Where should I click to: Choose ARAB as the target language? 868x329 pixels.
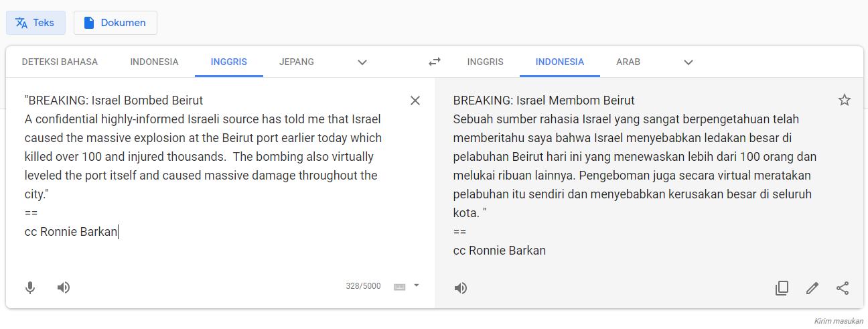(628, 62)
